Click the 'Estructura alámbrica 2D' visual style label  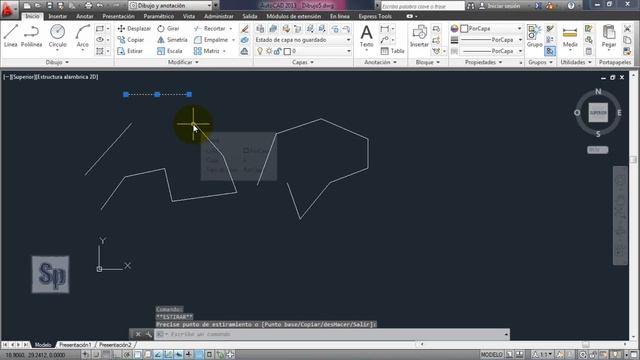(x=67, y=77)
